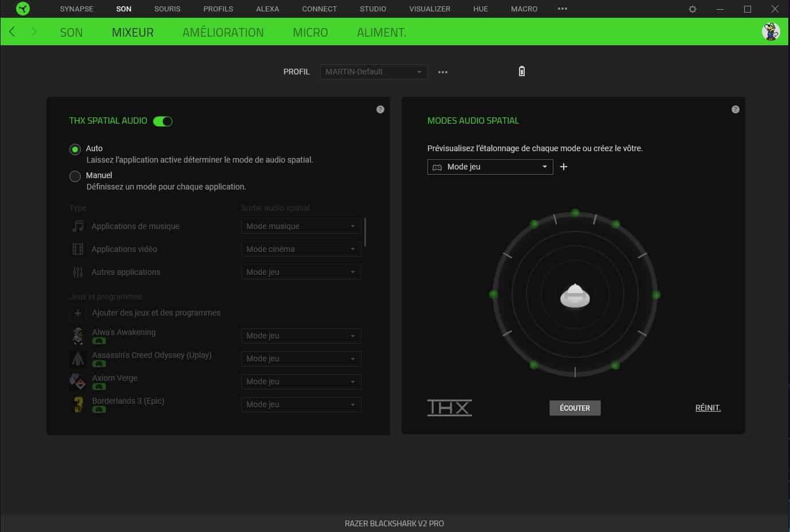790x532 pixels.
Task: Click the listener head in spatial circle
Action: (x=575, y=296)
